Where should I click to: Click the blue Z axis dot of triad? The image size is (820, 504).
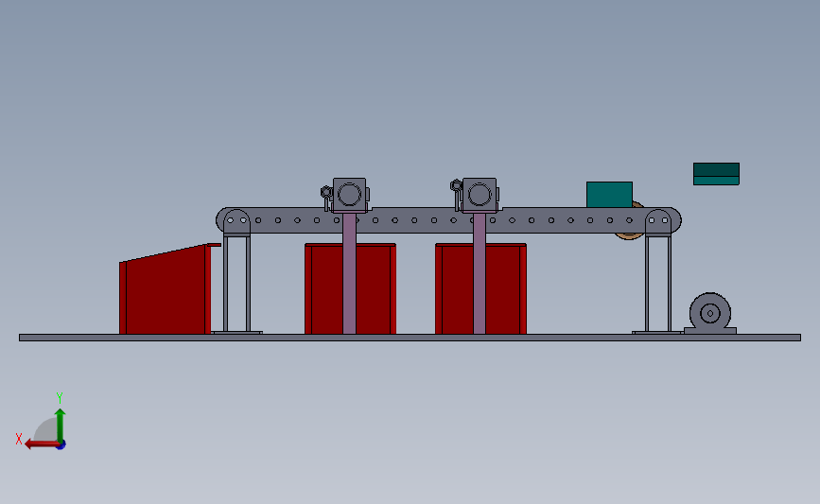coord(61,445)
